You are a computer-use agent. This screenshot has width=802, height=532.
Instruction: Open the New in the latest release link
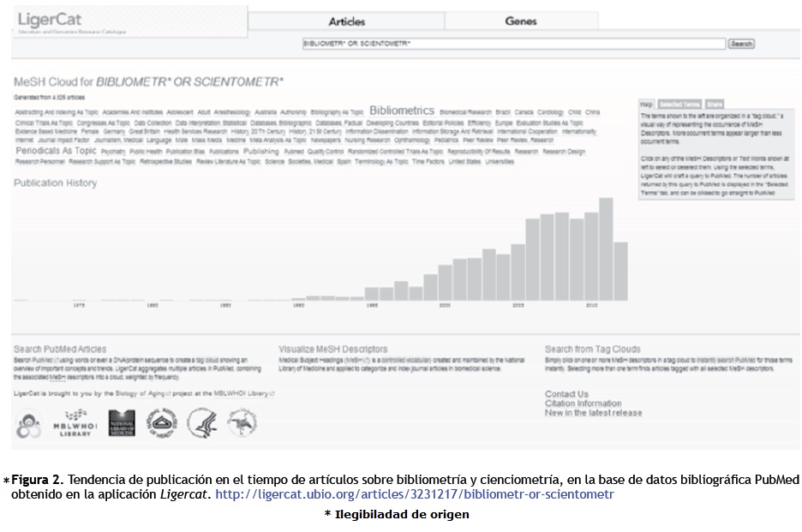point(593,413)
